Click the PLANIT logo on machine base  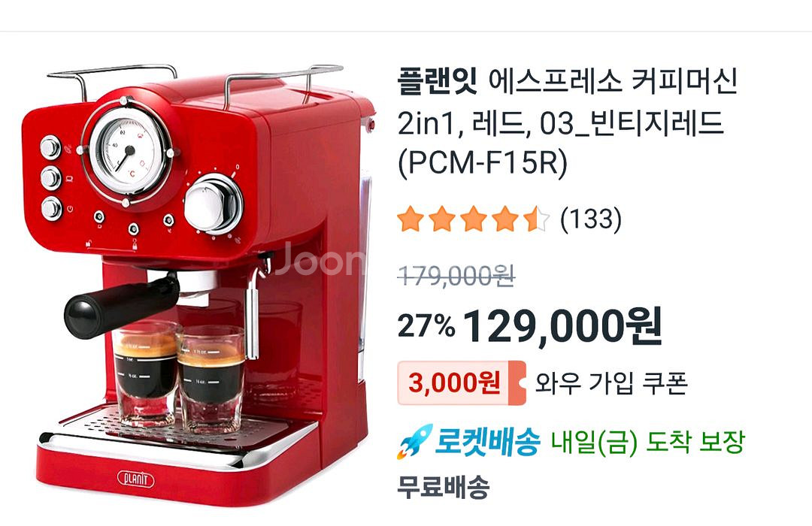click(135, 479)
